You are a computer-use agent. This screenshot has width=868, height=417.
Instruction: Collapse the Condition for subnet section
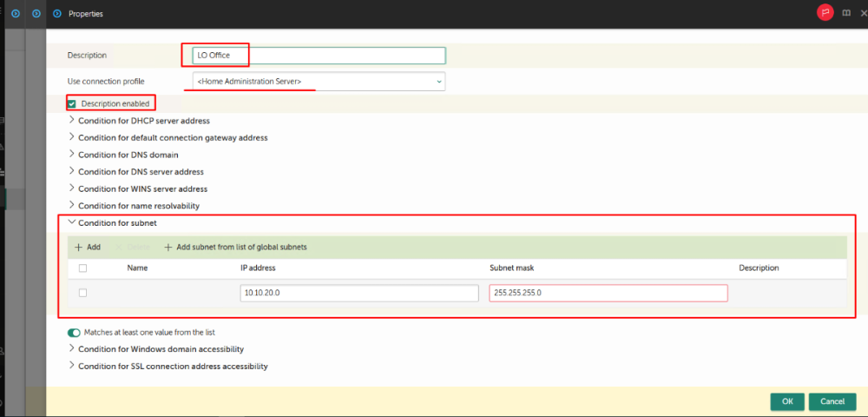click(117, 223)
